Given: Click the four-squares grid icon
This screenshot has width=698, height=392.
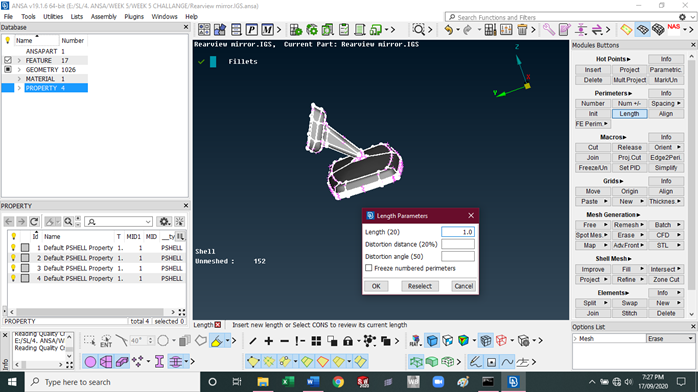Looking at the screenshot, I should click(x=316, y=341).
